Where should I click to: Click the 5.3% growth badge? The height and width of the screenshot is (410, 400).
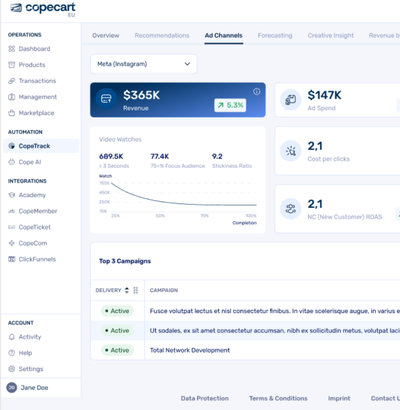230,105
